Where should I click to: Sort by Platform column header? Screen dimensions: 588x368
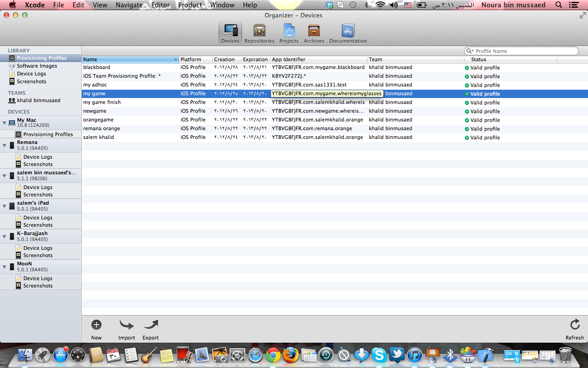(196, 59)
